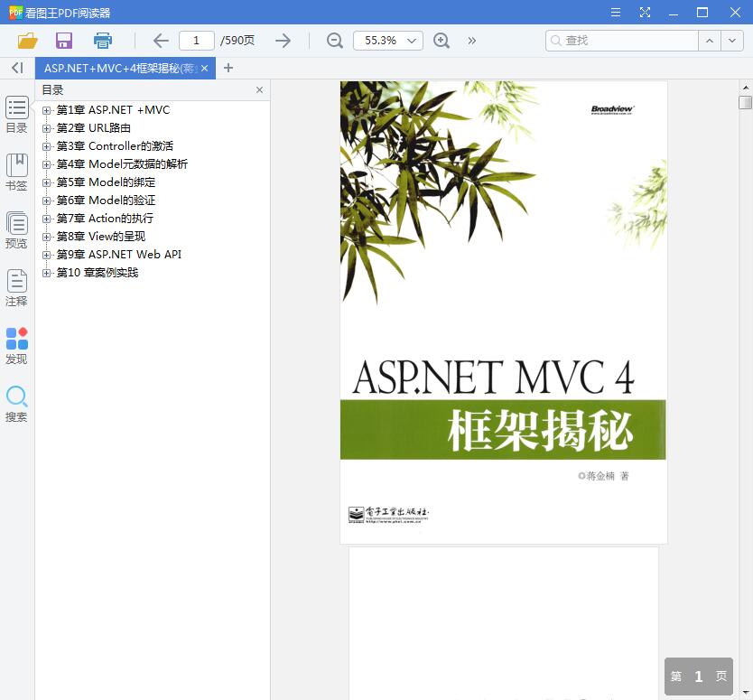Jump to 第6章 Model的验证
Viewport: 753px width, 700px height.
click(107, 201)
